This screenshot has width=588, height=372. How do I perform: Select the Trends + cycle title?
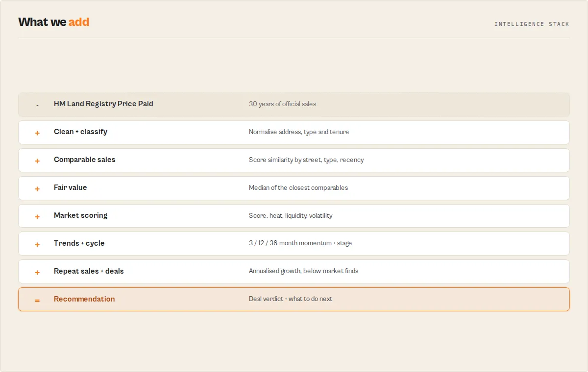[79, 243]
